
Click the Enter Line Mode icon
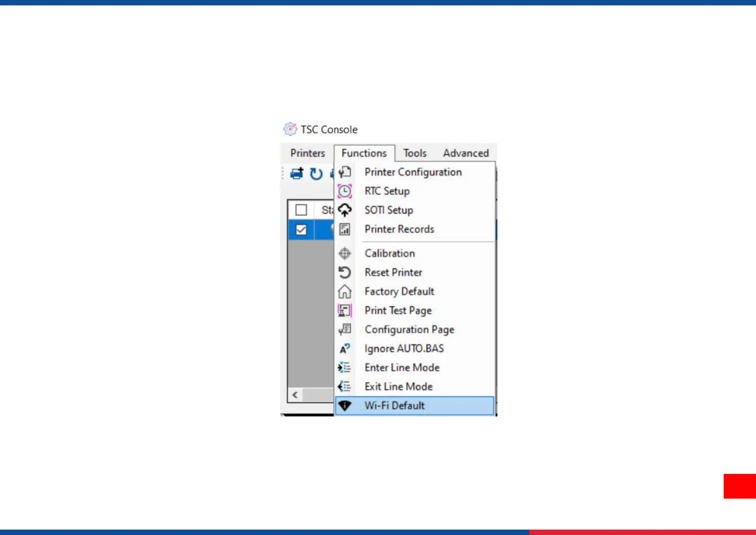click(345, 367)
